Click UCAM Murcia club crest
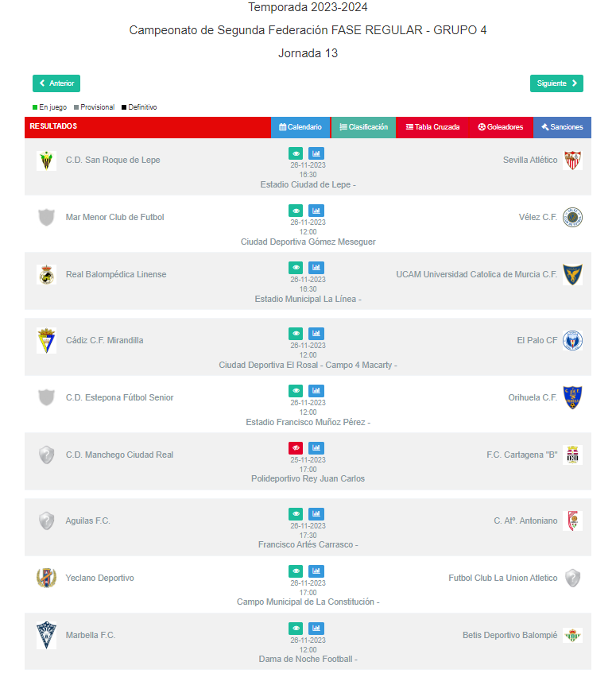The image size is (616, 685). [x=572, y=275]
